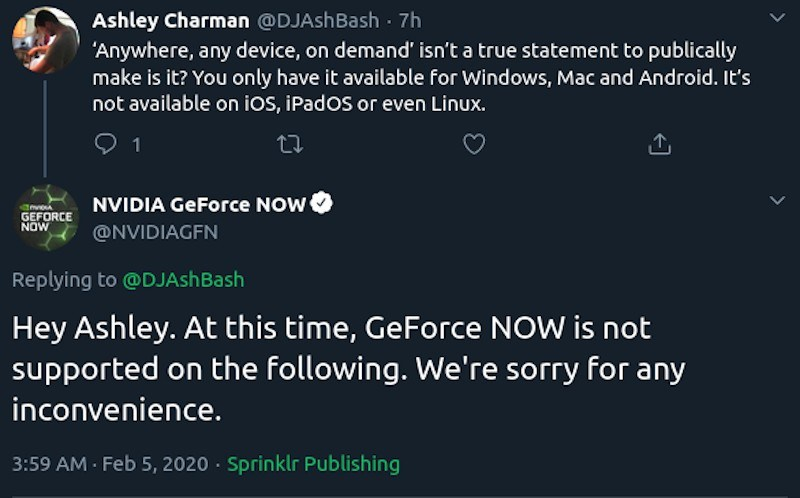
Task: Open the NVIDIA GeForce NOW avatar
Action: pyautogui.click(x=45, y=217)
